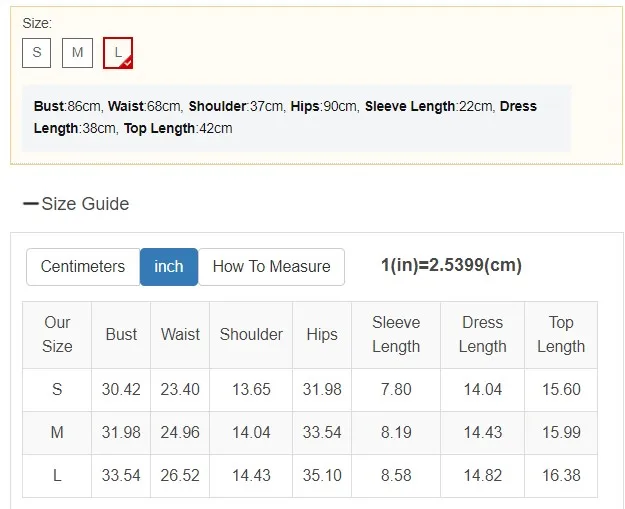Click the Our Size column header

[57, 335]
